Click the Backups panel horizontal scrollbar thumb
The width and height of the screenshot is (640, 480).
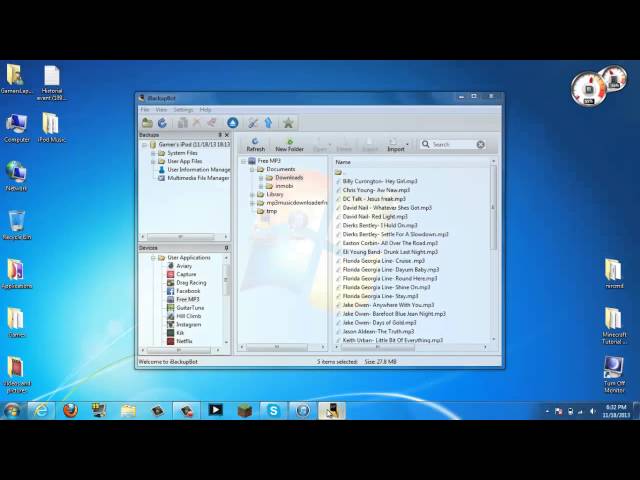pos(180,237)
